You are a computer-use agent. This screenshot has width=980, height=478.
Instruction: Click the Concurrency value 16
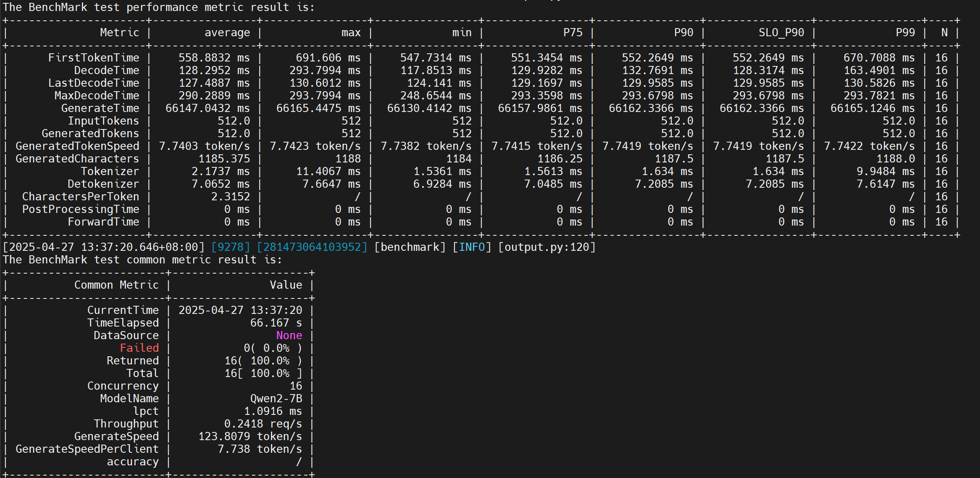[x=295, y=386]
